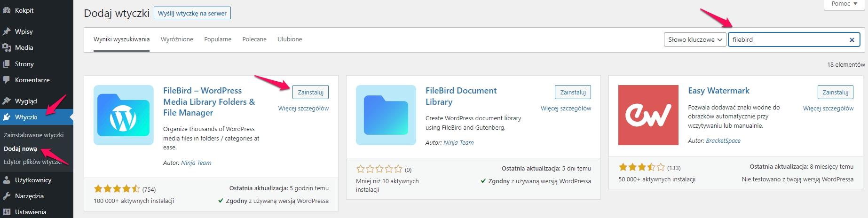Open Więcej szczegółów for Easy Watermark
The height and width of the screenshot is (218, 868).
click(828, 109)
